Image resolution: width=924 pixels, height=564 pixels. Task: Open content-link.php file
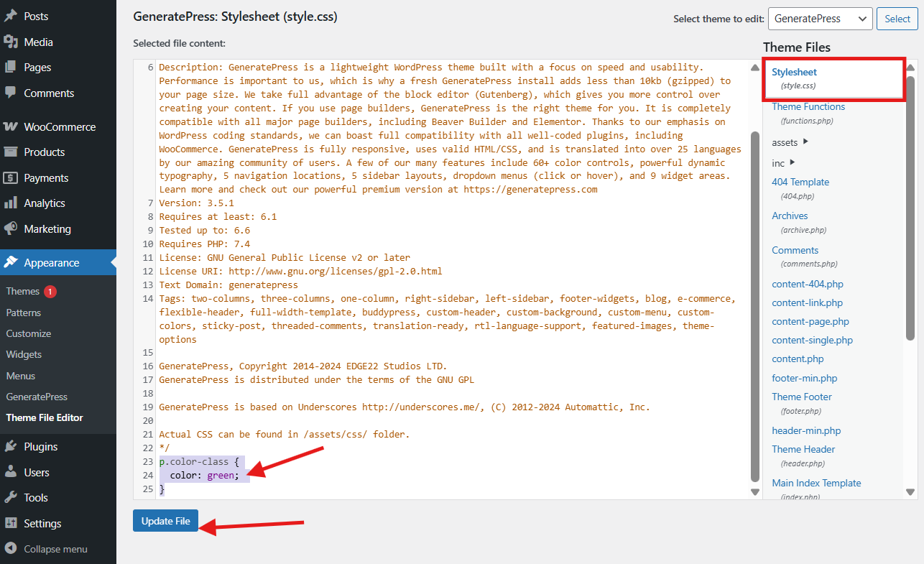pos(808,302)
